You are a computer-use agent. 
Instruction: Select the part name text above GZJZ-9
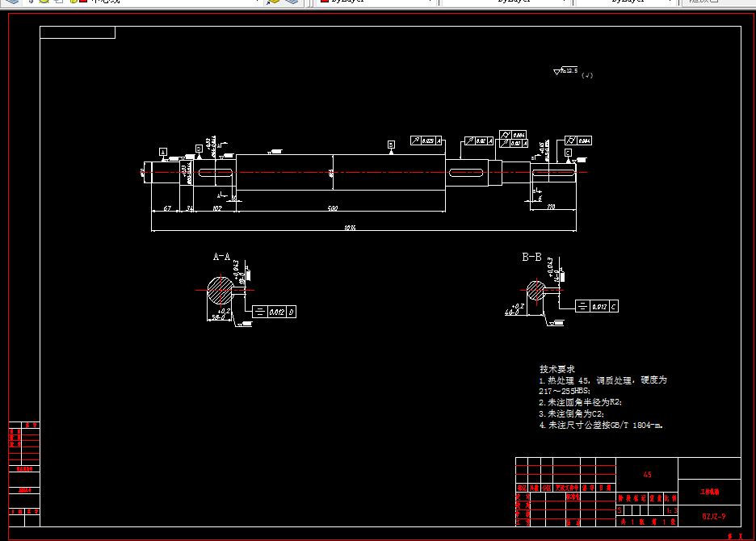(710, 492)
